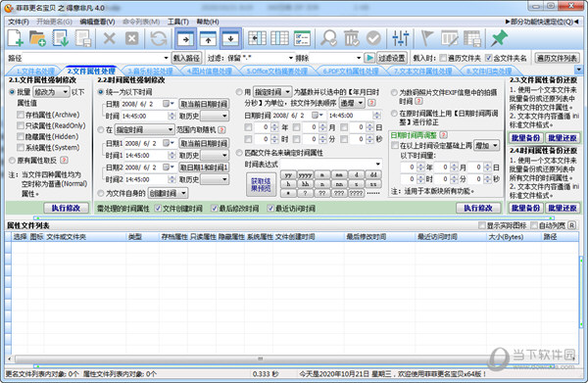Click the 过滤设置 button

(x=391, y=58)
